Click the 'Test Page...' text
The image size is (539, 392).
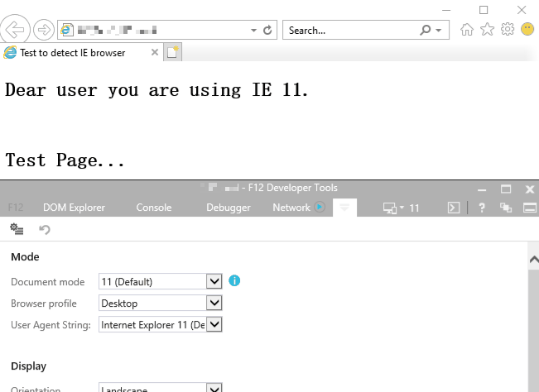65,160
